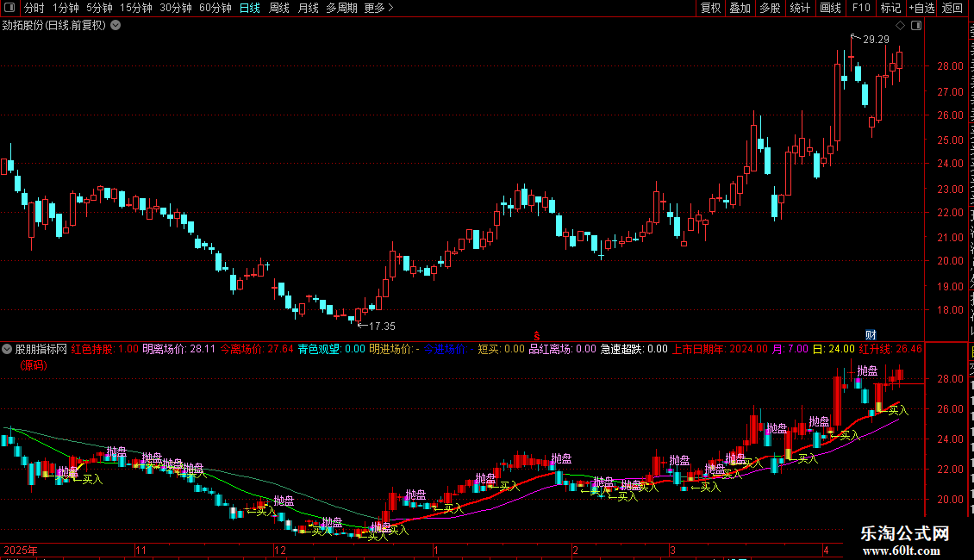This screenshot has height=560, width=974.
Task: Click the diamond marker icon near top right
Action: [x=900, y=26]
